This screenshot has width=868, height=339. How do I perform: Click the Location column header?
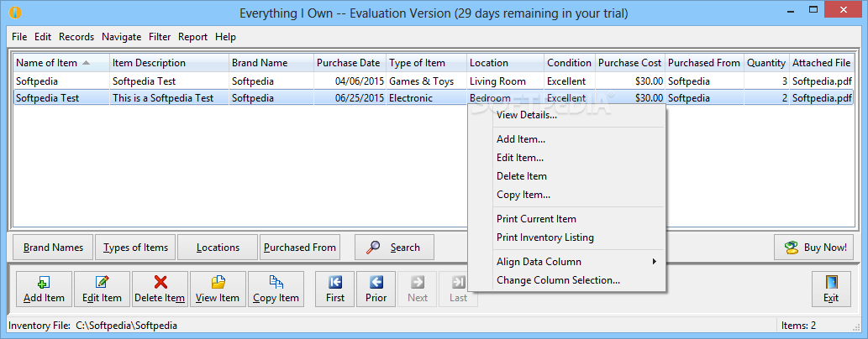click(x=505, y=62)
